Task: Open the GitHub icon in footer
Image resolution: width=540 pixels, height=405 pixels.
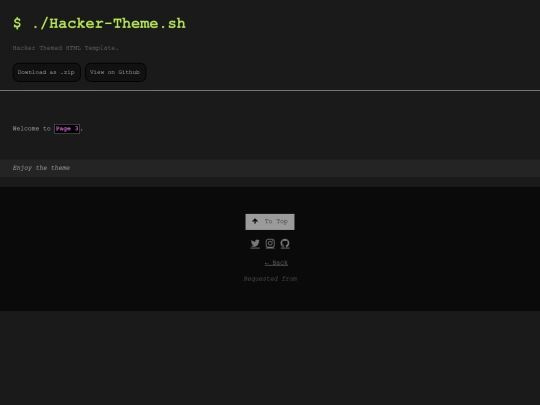Action: click(x=285, y=243)
